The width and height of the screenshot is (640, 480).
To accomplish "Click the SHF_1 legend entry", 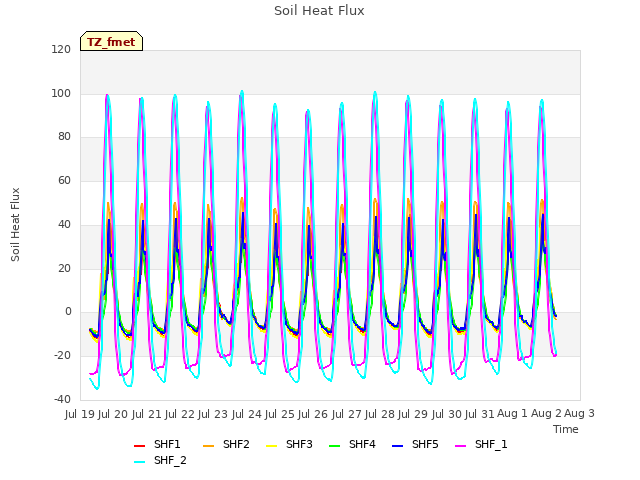I will (481, 444).
